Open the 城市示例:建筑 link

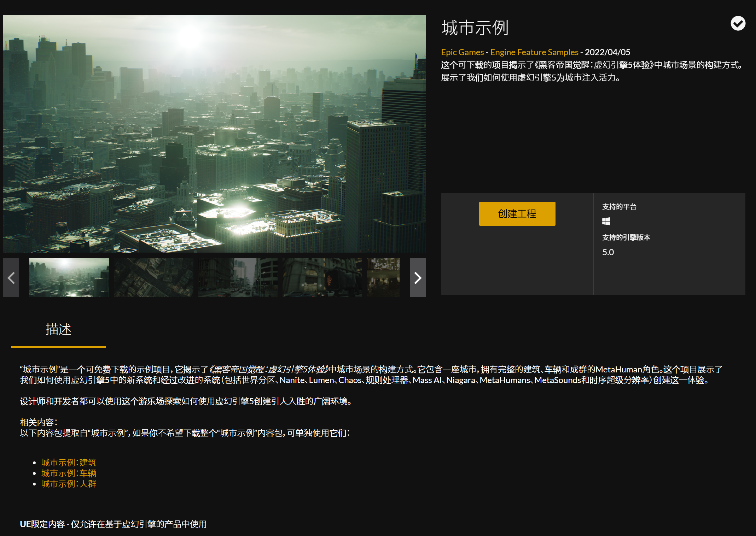[x=69, y=463]
